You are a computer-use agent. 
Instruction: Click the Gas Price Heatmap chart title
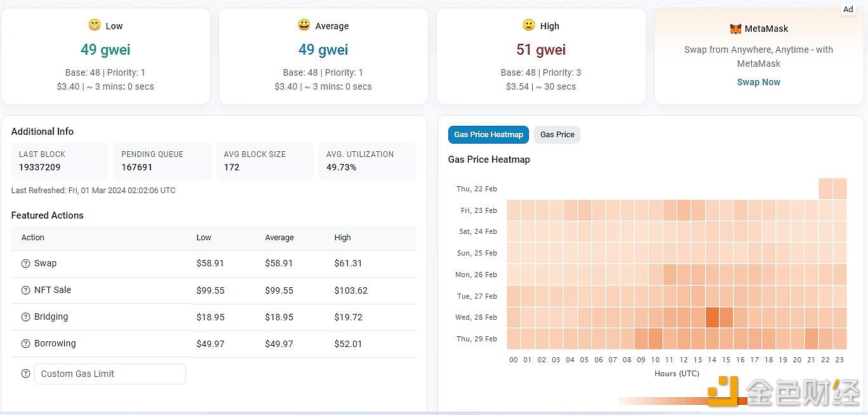(x=489, y=160)
